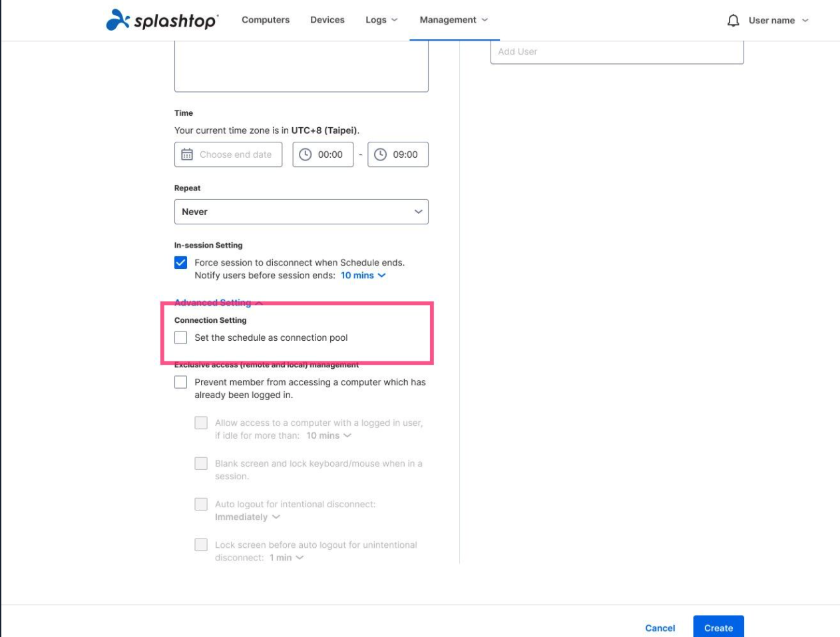Click Cancel to discard the schedule
Image resolution: width=840 pixels, height=637 pixels.
(660, 627)
